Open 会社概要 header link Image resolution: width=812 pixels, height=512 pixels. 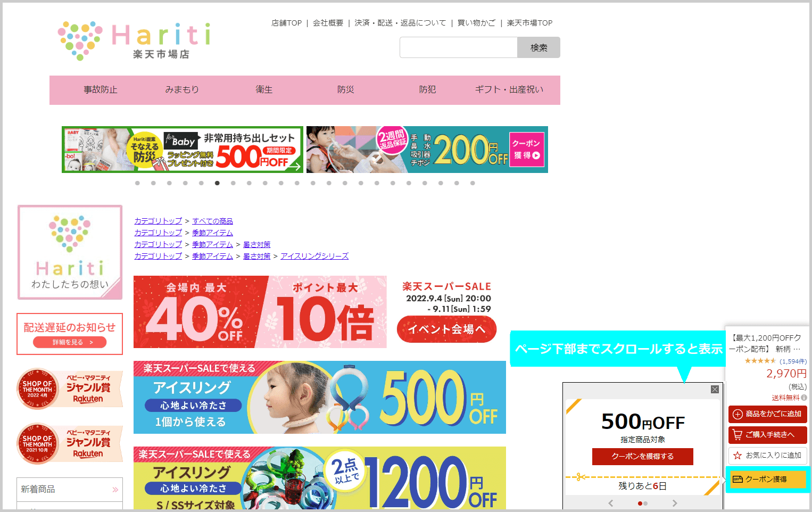pos(328,23)
